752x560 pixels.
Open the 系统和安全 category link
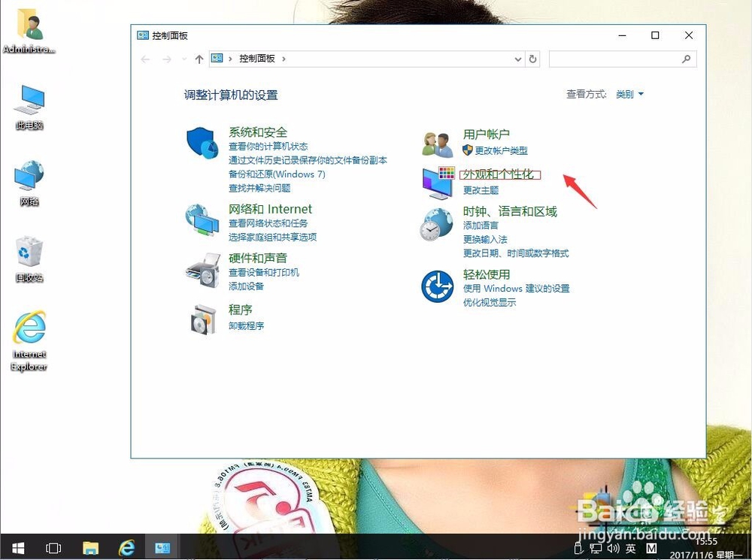258,132
